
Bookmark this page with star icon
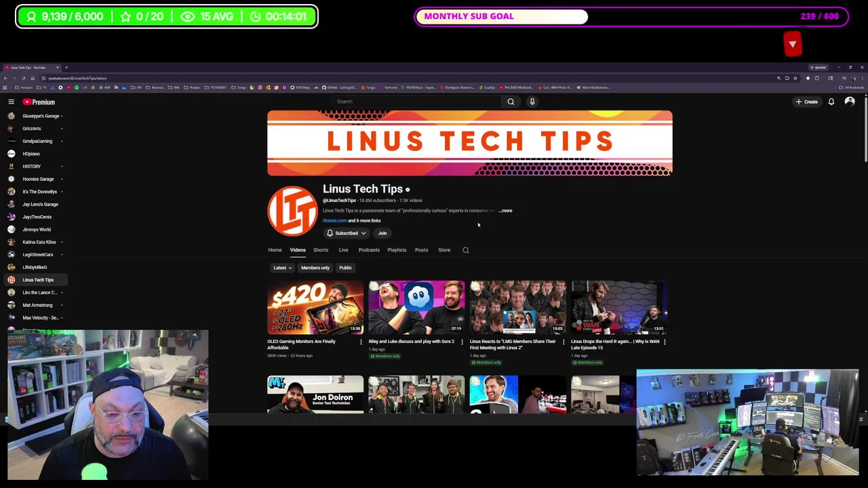tap(795, 78)
